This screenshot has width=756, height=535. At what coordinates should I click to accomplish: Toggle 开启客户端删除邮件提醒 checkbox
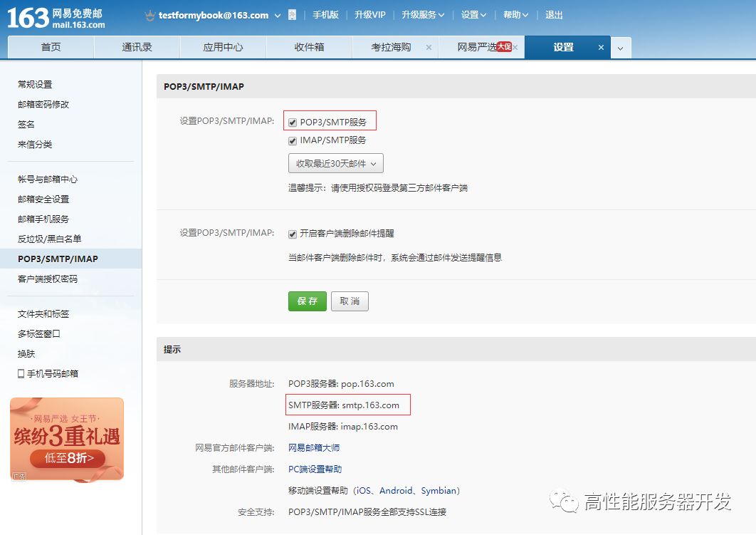tap(292, 234)
